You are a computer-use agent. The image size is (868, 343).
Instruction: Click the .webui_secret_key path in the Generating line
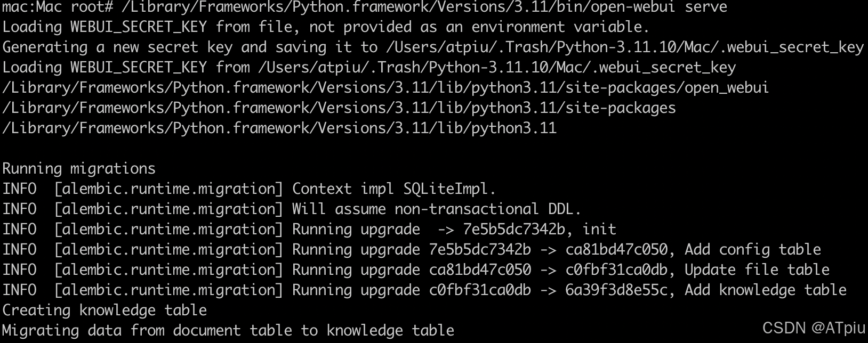[x=625, y=47]
